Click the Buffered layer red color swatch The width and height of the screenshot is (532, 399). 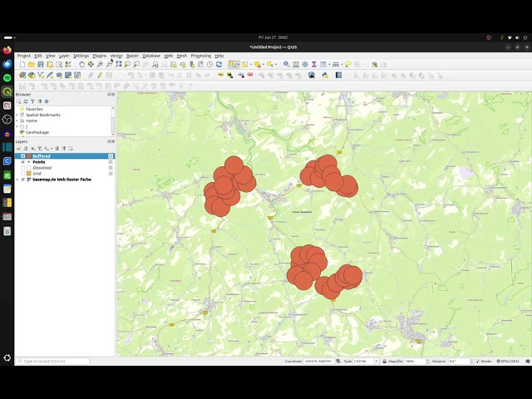click(x=29, y=156)
